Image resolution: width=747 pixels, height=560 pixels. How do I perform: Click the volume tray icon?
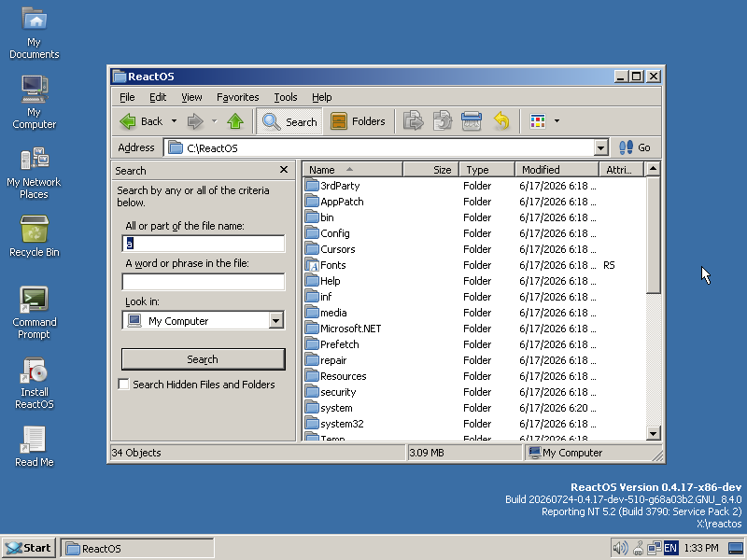tap(620, 549)
